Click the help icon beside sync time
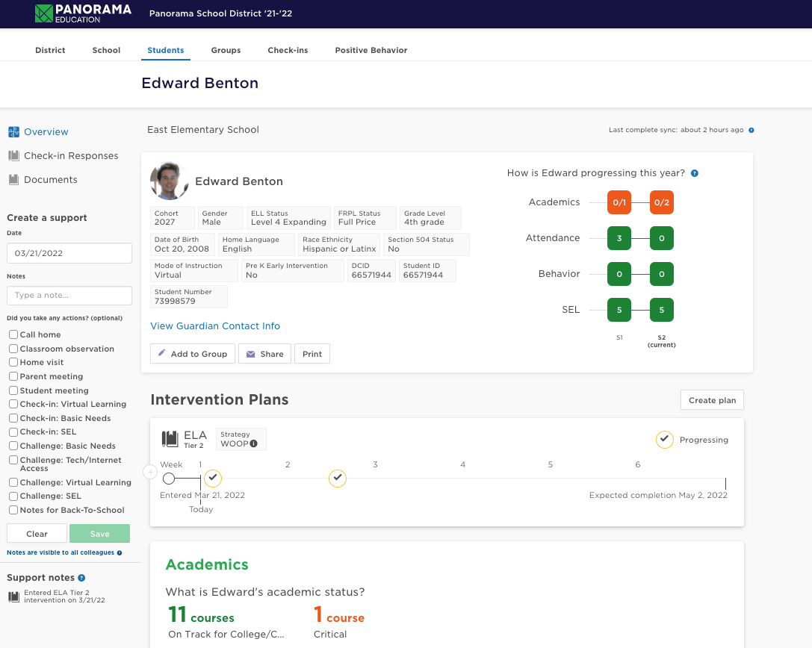812x648 pixels. point(751,130)
